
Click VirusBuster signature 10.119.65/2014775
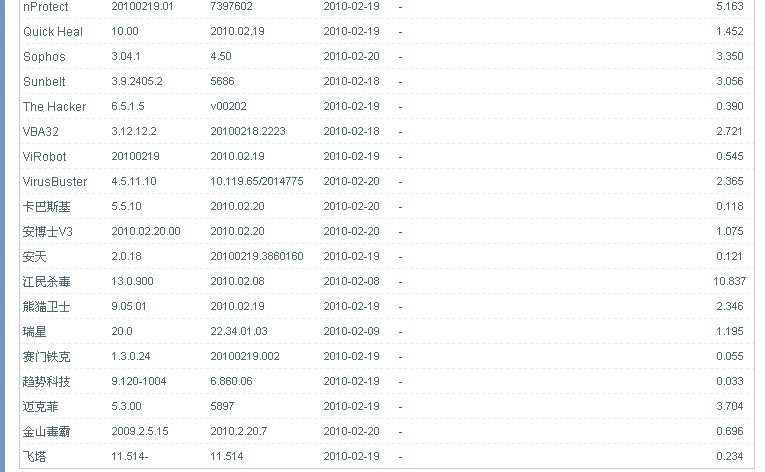pyautogui.click(x=257, y=181)
